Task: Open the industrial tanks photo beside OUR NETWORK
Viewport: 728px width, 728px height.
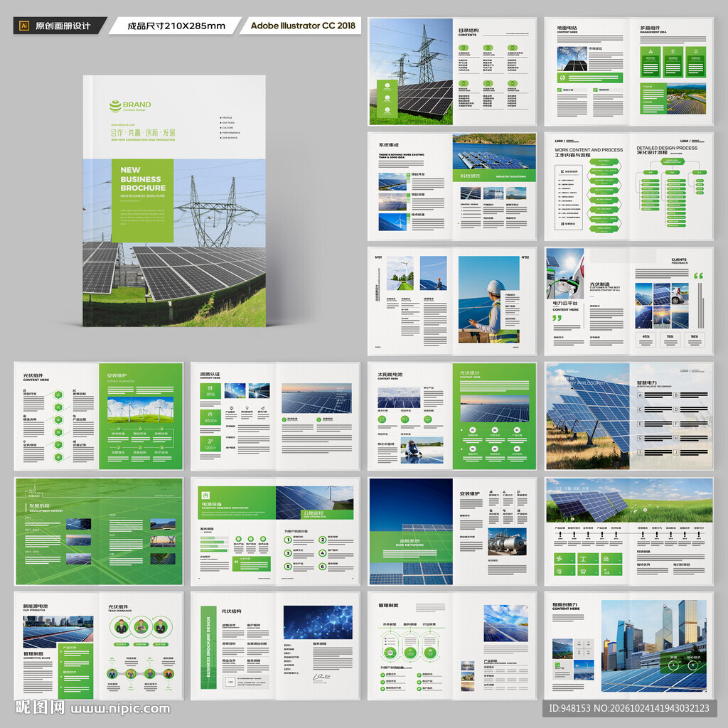Action: coord(507,542)
